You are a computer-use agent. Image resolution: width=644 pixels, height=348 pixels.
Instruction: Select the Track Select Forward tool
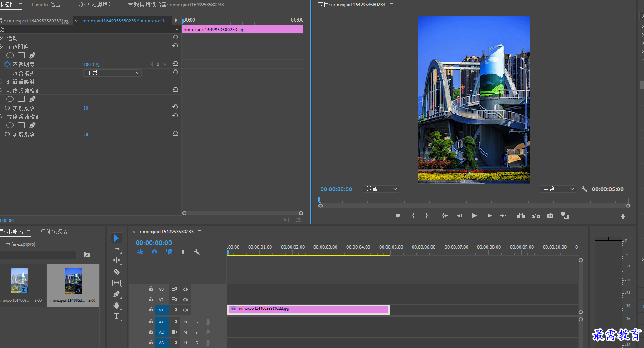point(117,249)
